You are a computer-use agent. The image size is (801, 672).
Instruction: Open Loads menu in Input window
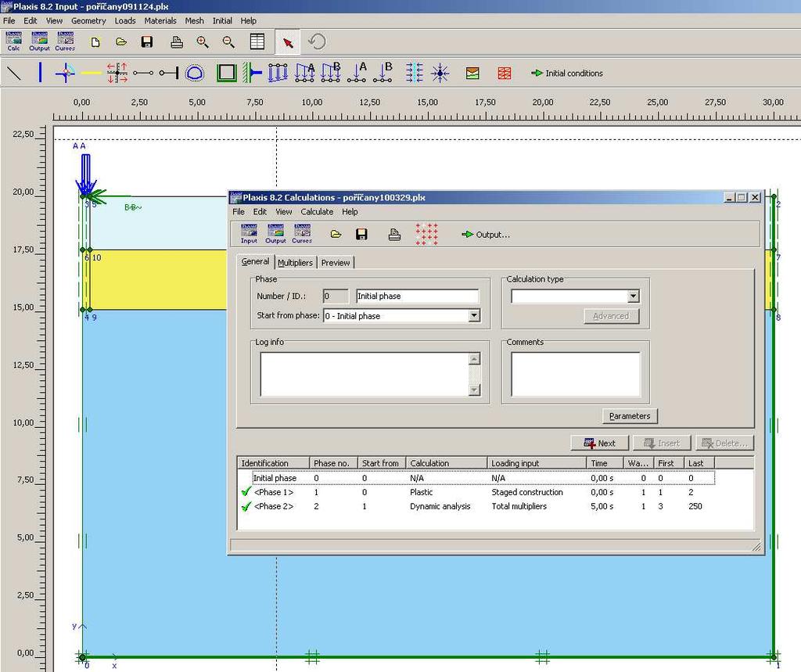[x=125, y=20]
